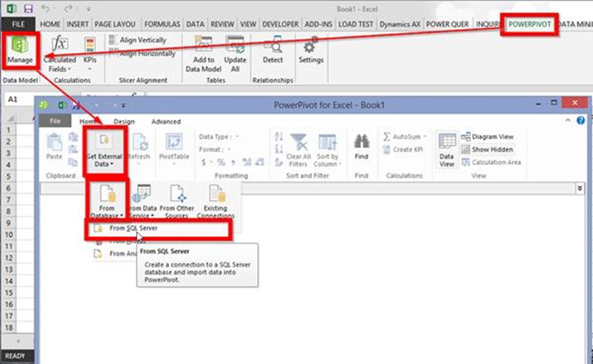Switch to the Advanced tab in PowerPivot

point(166,122)
